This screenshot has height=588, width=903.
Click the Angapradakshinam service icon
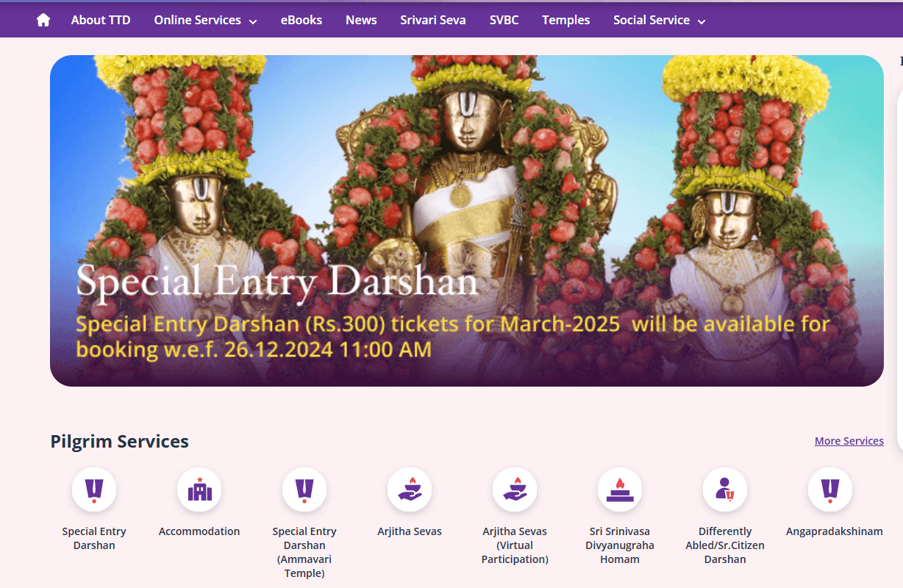click(x=830, y=490)
